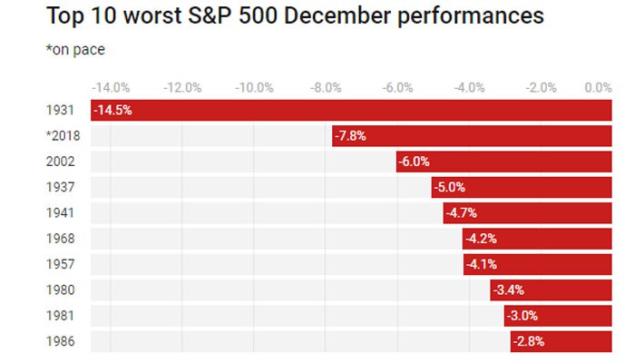This screenshot has height=363, width=644.
Task: Click the -7.8% value label
Action: point(350,136)
